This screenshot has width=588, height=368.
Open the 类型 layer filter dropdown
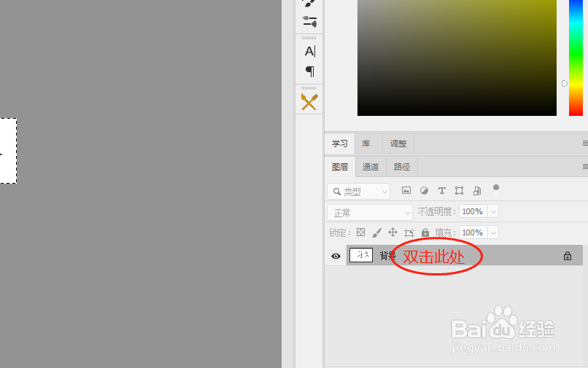point(358,192)
